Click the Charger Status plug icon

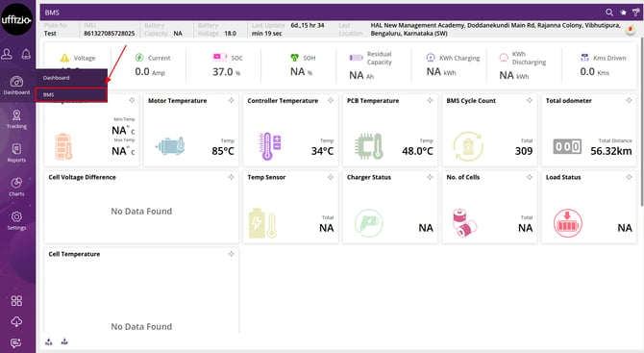pos(369,223)
